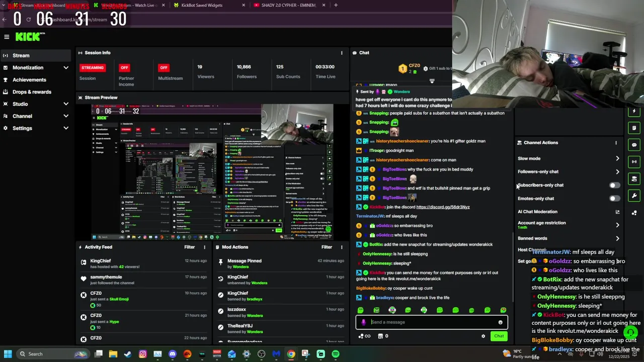Image resolution: width=644 pixels, height=362 pixels.
Task: Open chat settings gear icon
Action: click(484, 336)
